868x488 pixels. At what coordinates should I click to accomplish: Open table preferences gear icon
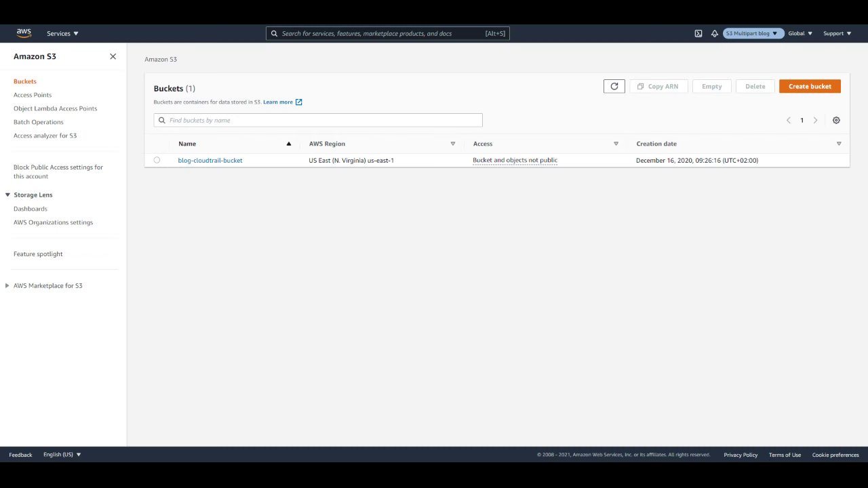836,120
